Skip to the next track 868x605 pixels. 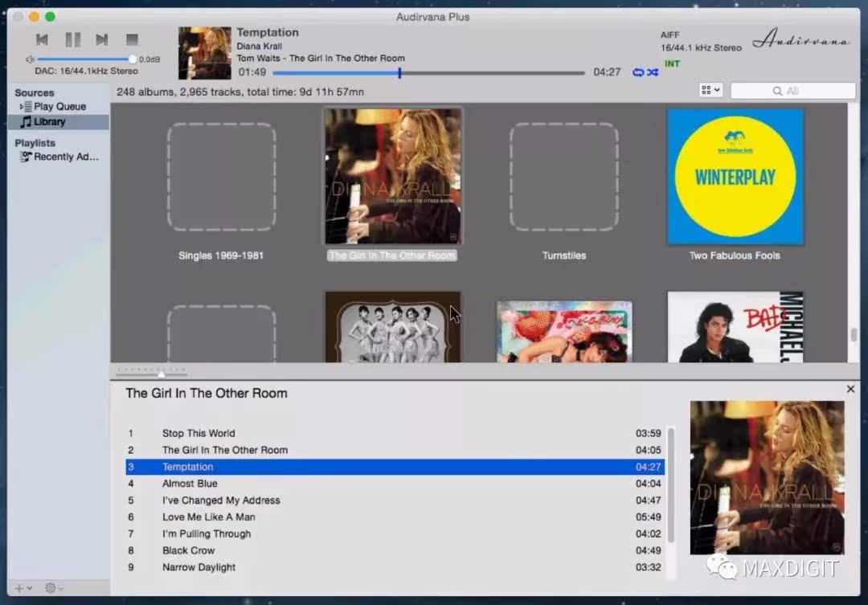101,39
